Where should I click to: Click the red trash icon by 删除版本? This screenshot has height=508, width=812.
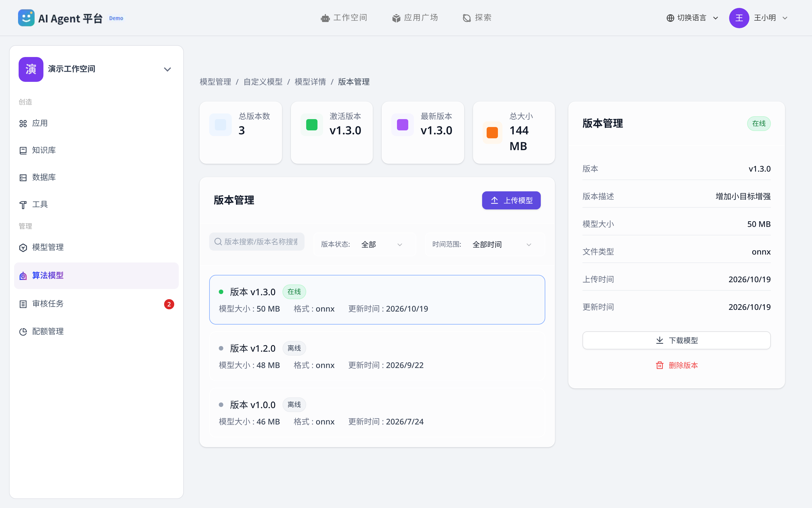(x=660, y=365)
